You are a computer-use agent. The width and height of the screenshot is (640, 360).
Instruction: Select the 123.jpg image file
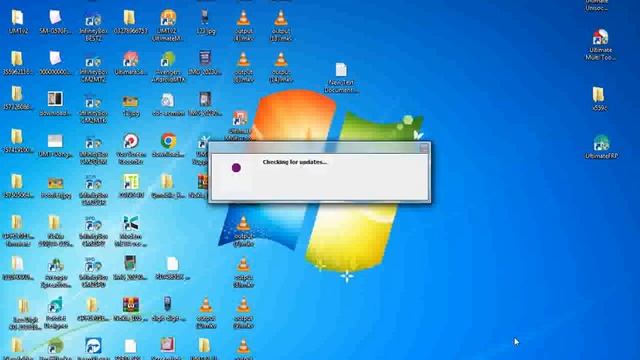click(205, 22)
